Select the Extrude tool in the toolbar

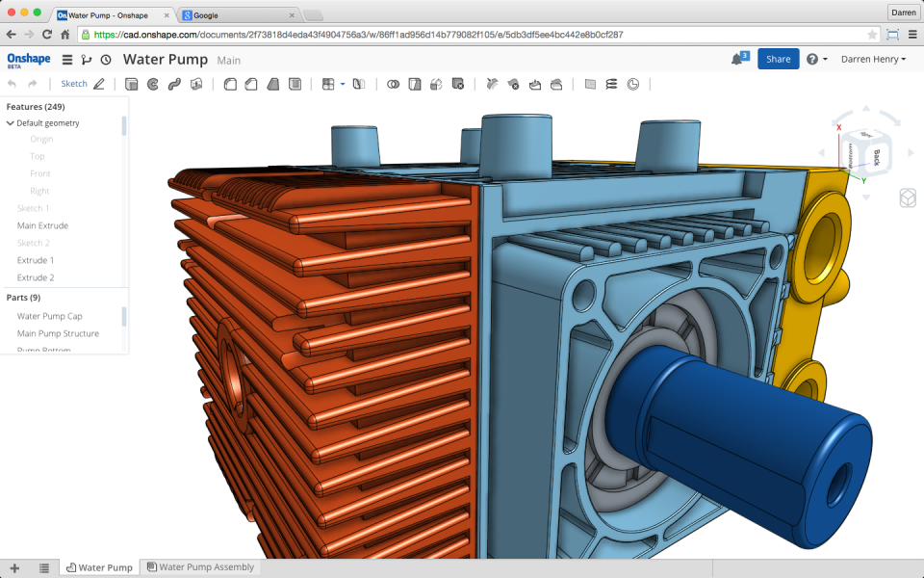point(134,84)
